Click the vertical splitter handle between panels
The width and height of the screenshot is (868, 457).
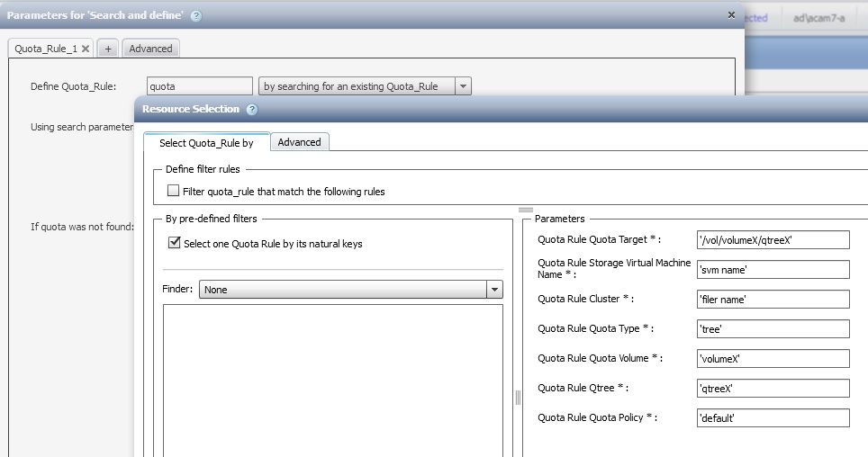click(518, 398)
